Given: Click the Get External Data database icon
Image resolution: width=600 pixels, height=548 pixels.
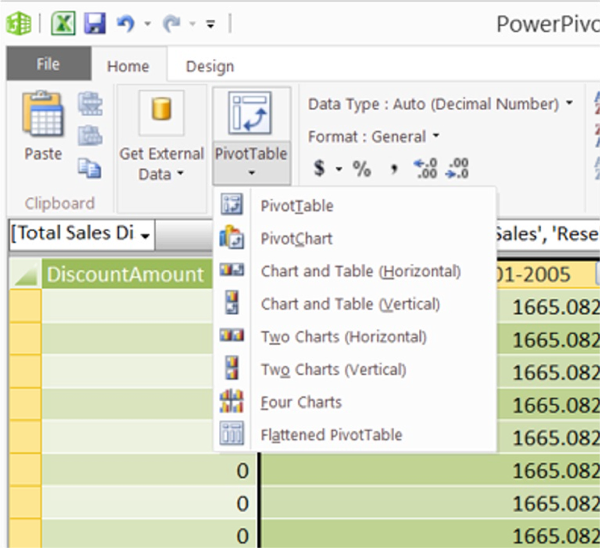Looking at the screenshot, I should coord(161,110).
